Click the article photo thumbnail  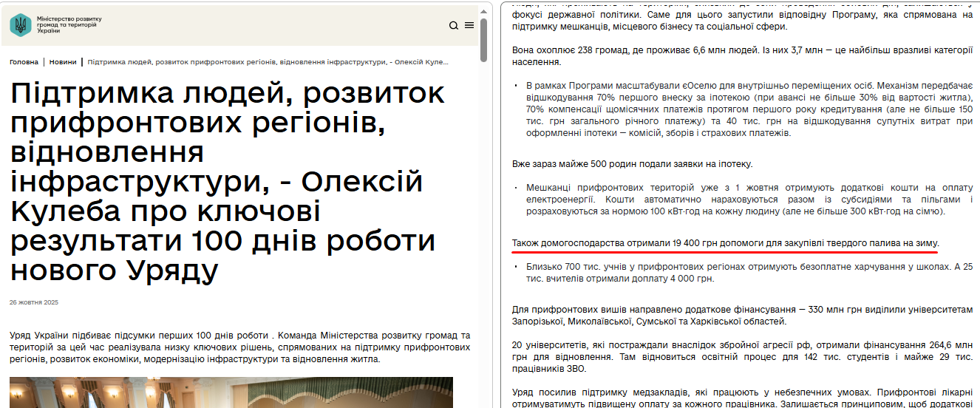click(231, 392)
